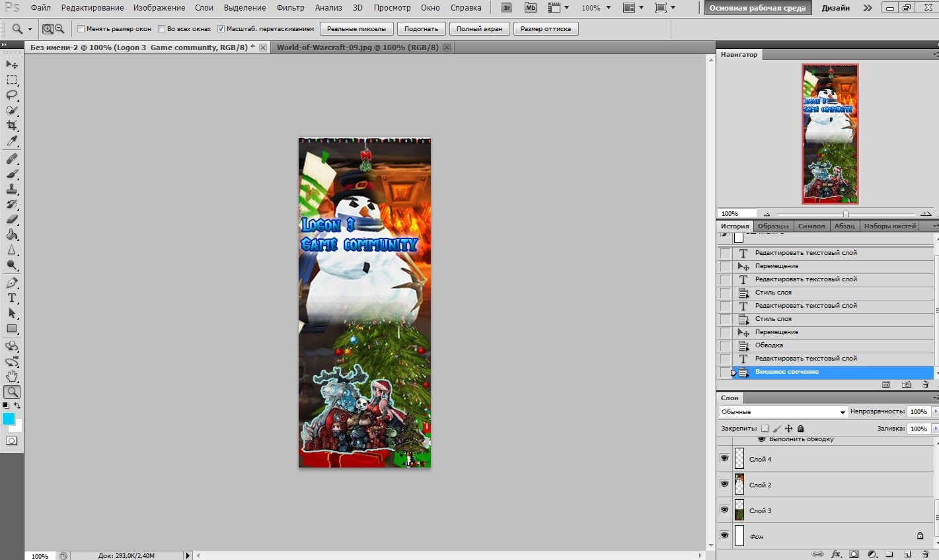Switch to 'Дизайн' workspace

(836, 8)
